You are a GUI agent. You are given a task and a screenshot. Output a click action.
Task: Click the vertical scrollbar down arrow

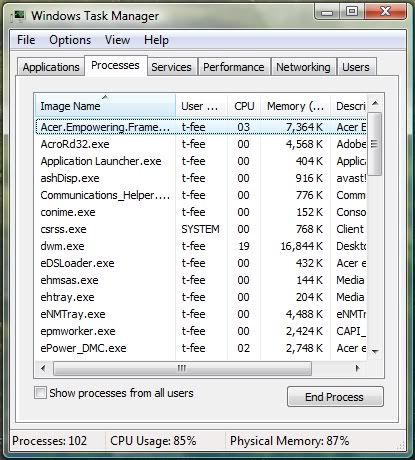[x=375, y=351]
